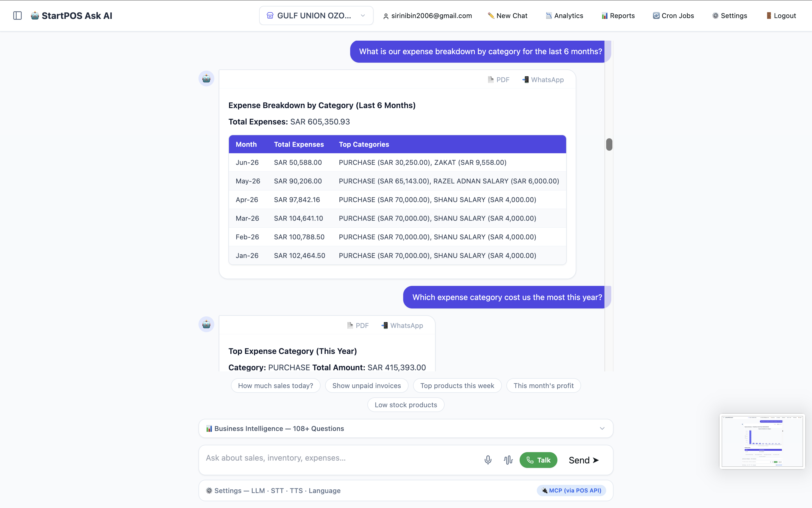Click the Top Expense Category (This Year) heading
The width and height of the screenshot is (812, 508).
click(292, 351)
